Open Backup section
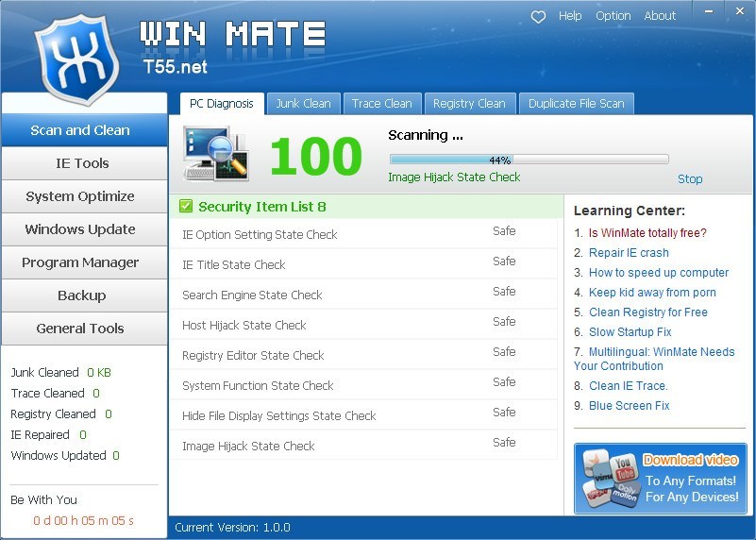The width and height of the screenshot is (756, 540). pos(84,295)
